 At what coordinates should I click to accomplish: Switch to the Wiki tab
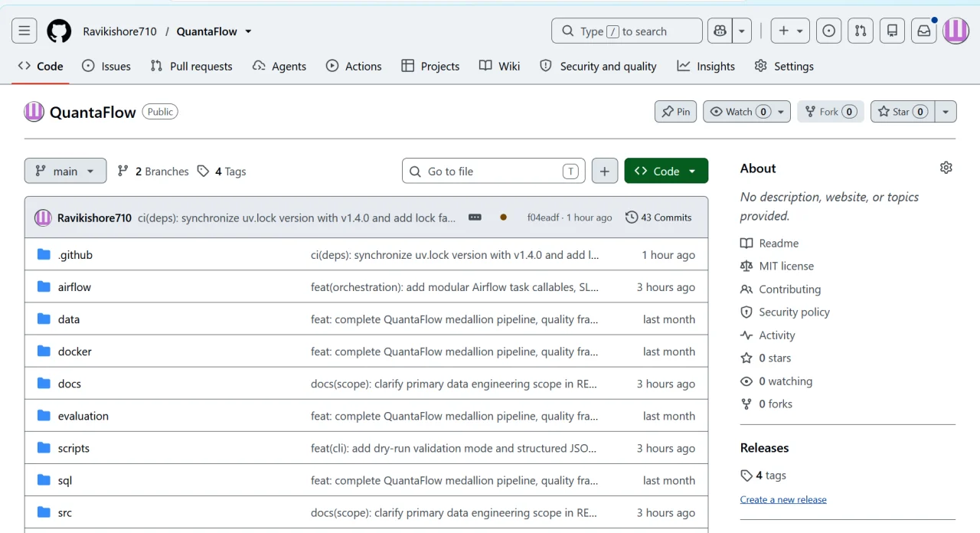tap(499, 66)
